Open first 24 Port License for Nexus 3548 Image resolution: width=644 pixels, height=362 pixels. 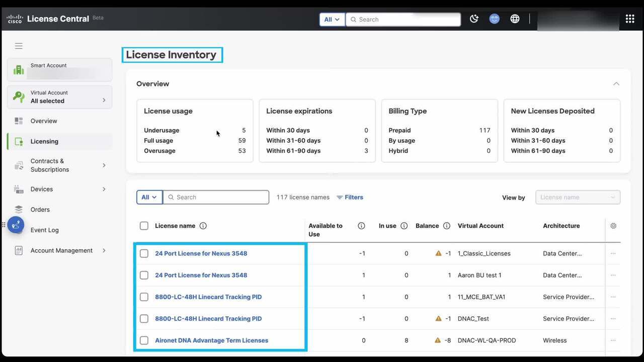(201, 253)
